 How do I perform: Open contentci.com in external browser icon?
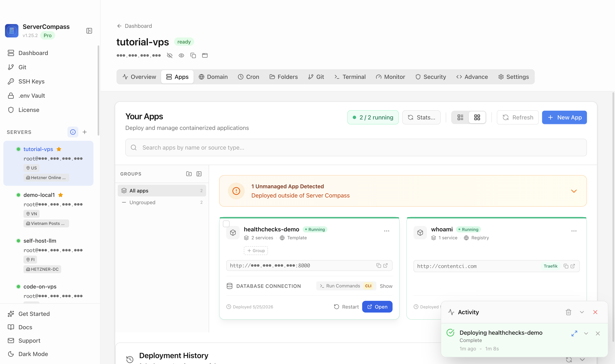[x=573, y=266]
